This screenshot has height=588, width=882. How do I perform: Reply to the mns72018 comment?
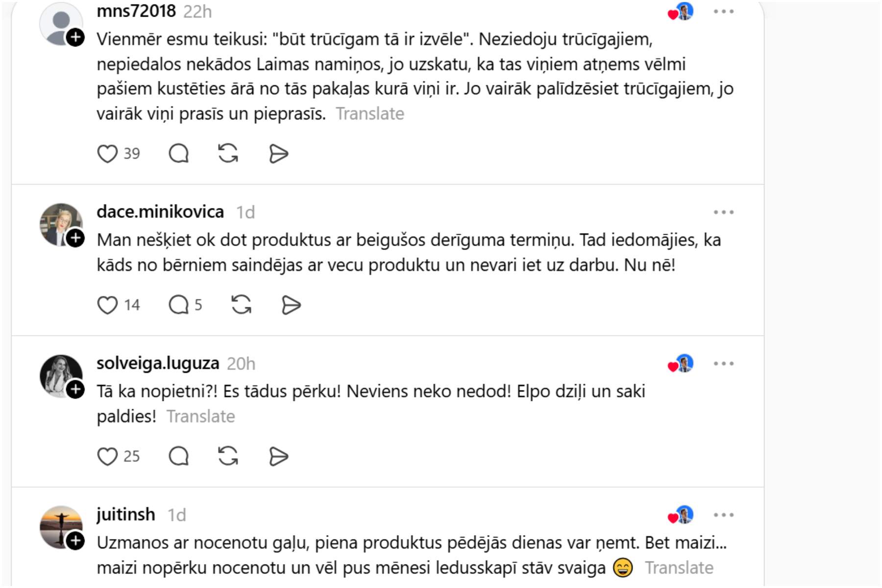pyautogui.click(x=179, y=154)
